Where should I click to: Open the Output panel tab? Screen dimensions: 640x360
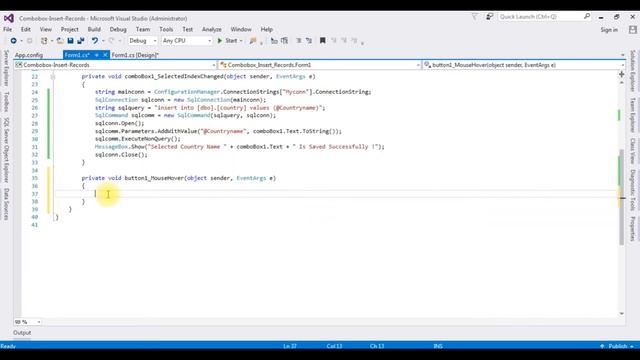(22, 333)
